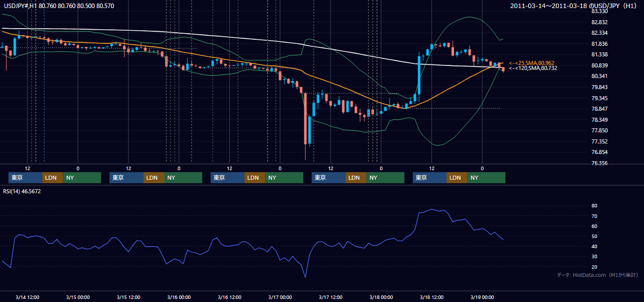Click the 3/18 00:00 date label

(381, 297)
